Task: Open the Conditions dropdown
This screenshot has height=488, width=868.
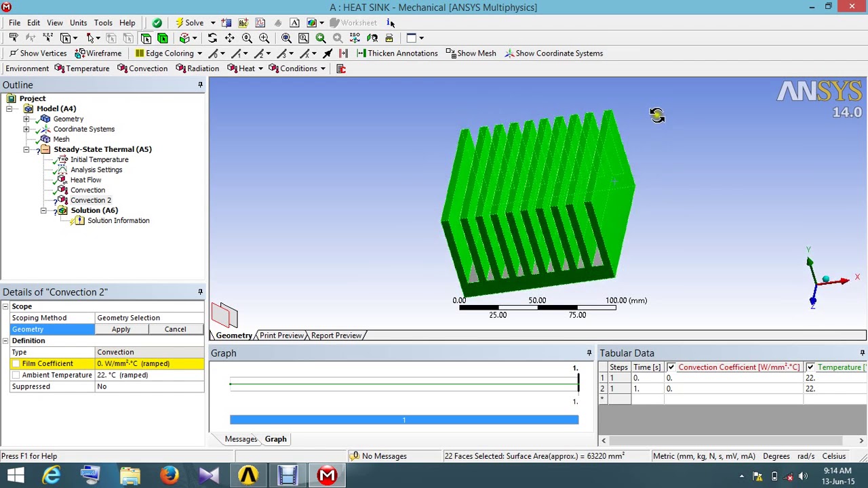Action: pos(323,68)
